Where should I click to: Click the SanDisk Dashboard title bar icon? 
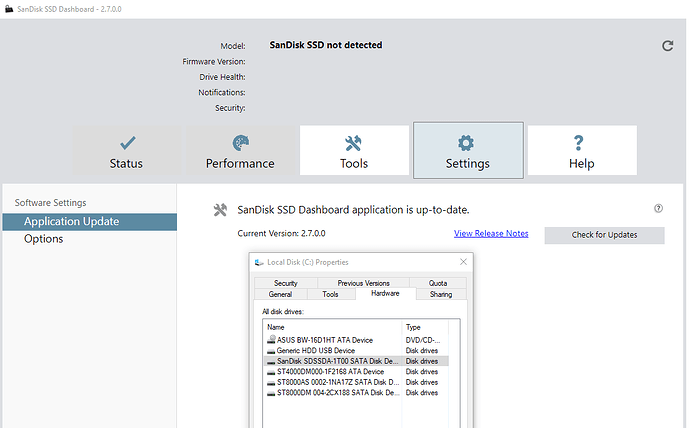coord(9,9)
